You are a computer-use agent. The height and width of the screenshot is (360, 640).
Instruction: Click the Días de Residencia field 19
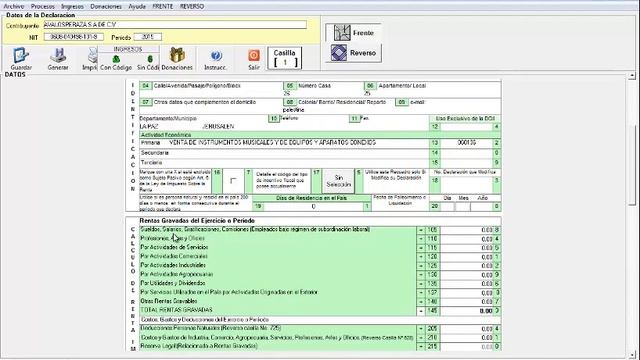coord(313,207)
